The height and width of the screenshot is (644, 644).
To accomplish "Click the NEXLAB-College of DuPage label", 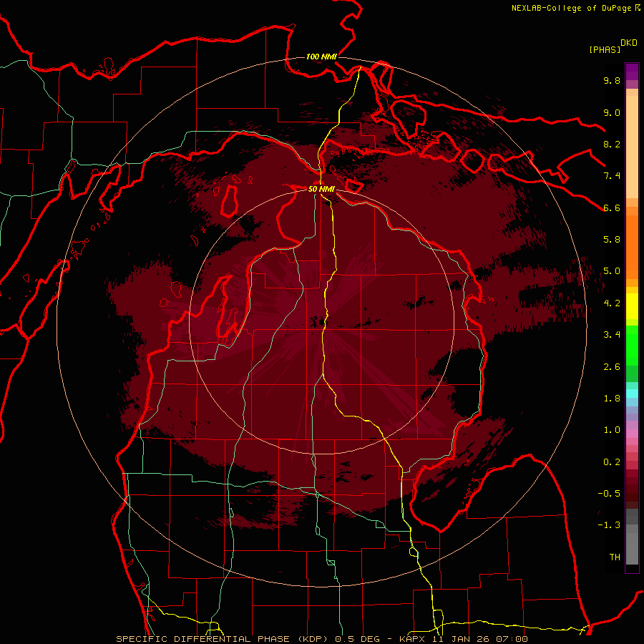I will (x=571, y=8).
